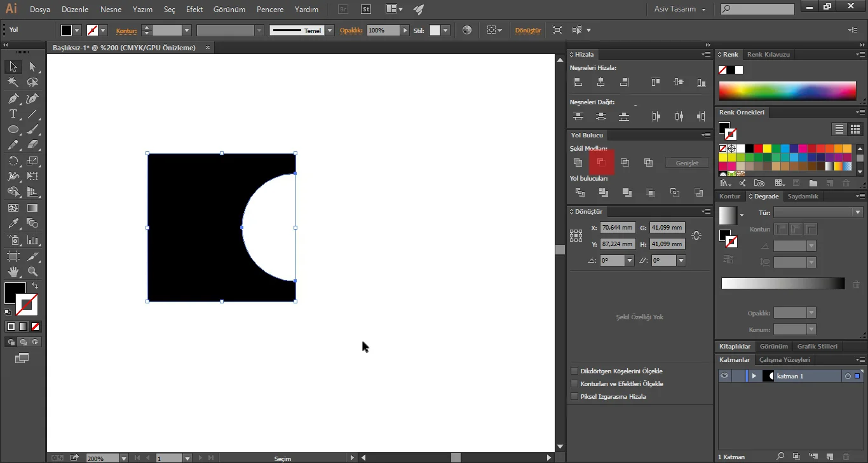Click the gradient slider bar in Degrade panel
868x463 pixels.
[x=783, y=284]
